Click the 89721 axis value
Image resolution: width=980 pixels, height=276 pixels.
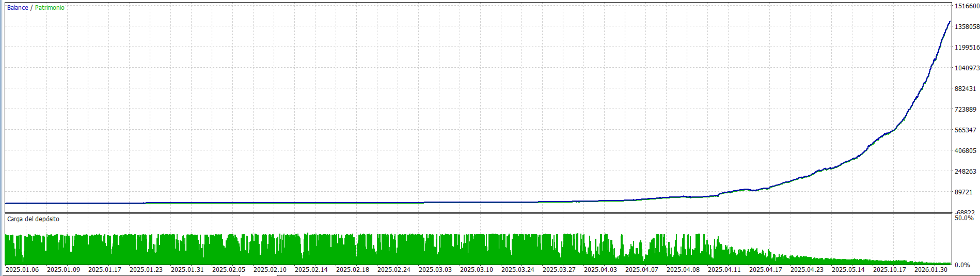(963, 192)
